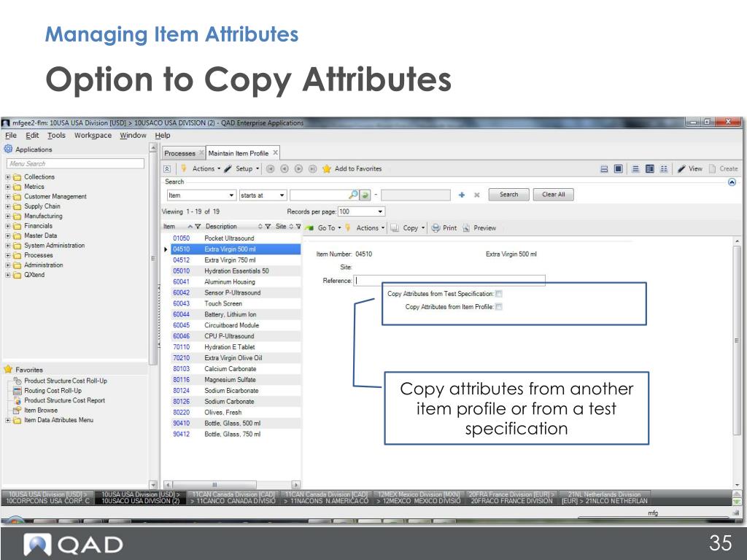Remove search criterion with gray X icon

coord(476,195)
